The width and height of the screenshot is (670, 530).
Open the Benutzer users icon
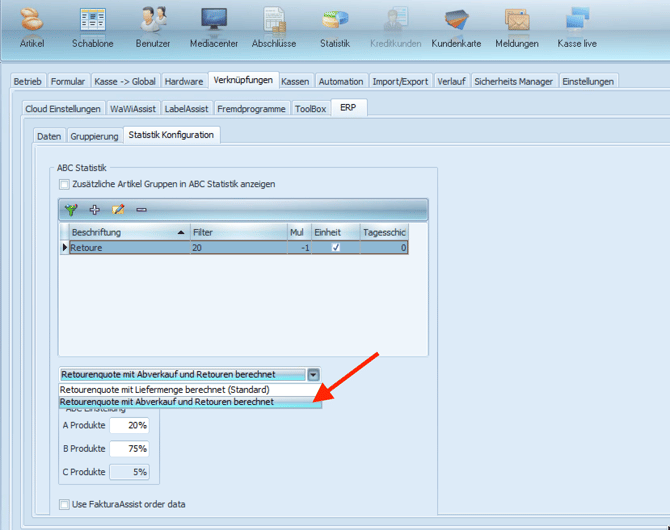pyautogui.click(x=153, y=20)
